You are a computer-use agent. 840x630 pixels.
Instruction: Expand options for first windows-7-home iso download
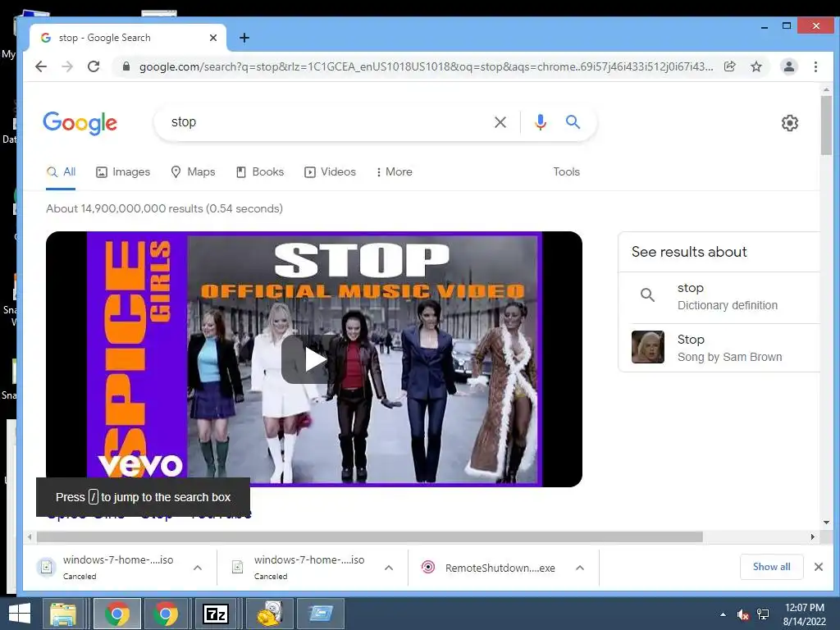(198, 568)
